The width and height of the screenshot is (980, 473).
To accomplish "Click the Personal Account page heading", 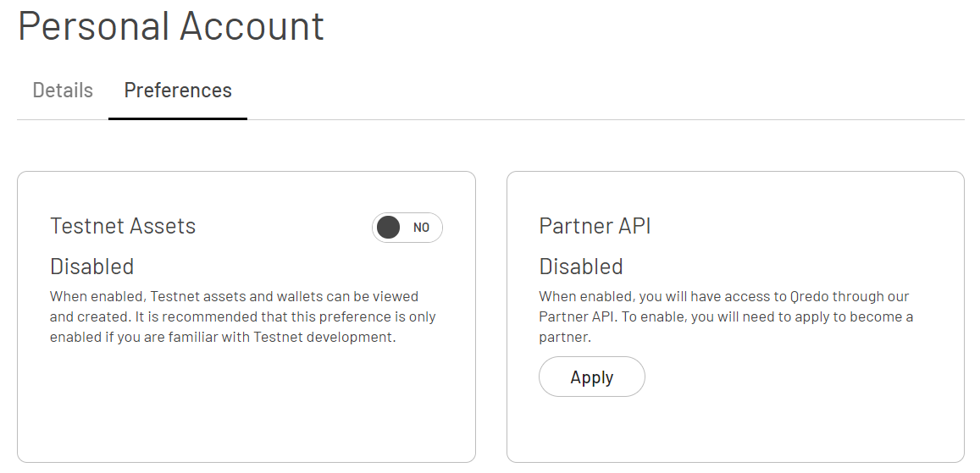I will [171, 26].
